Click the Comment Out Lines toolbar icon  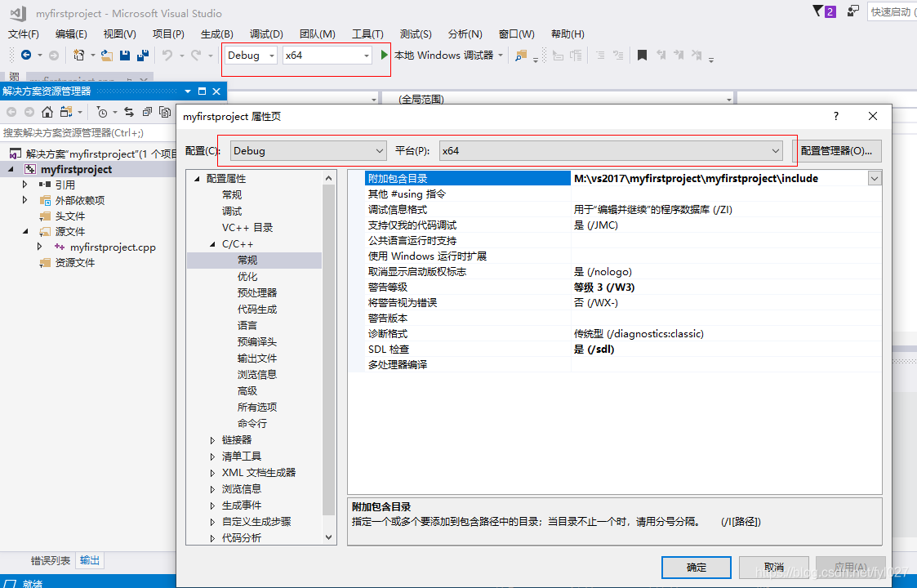tap(600, 55)
